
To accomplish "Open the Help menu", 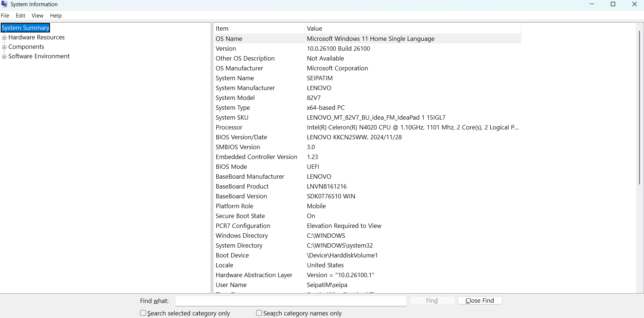I will point(56,16).
